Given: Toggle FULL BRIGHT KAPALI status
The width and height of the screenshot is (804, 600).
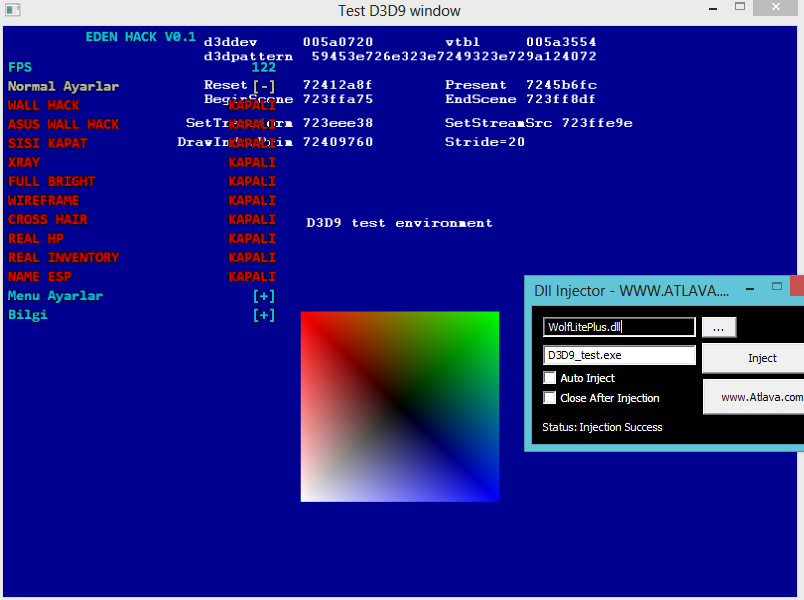Looking at the screenshot, I should (x=252, y=181).
